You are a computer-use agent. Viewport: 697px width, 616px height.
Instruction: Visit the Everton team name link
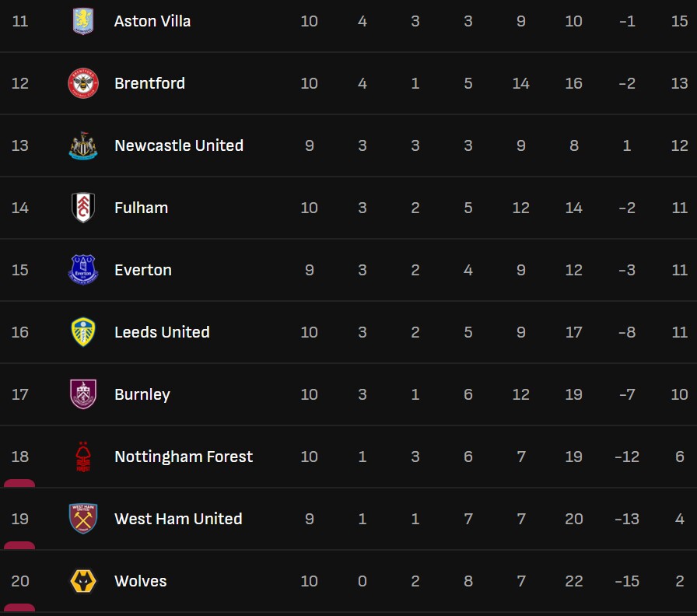143,270
